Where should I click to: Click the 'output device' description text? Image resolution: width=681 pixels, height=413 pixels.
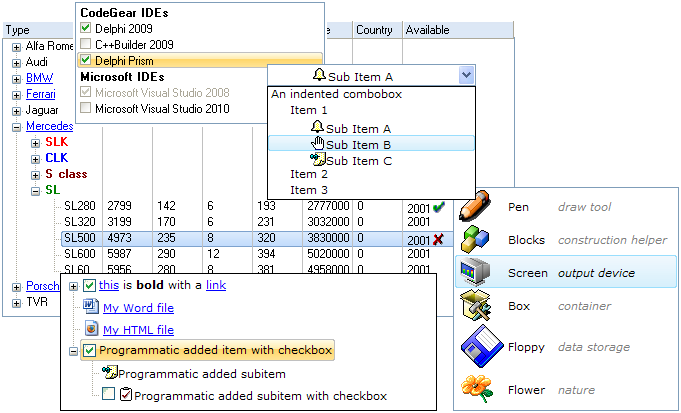596,273
